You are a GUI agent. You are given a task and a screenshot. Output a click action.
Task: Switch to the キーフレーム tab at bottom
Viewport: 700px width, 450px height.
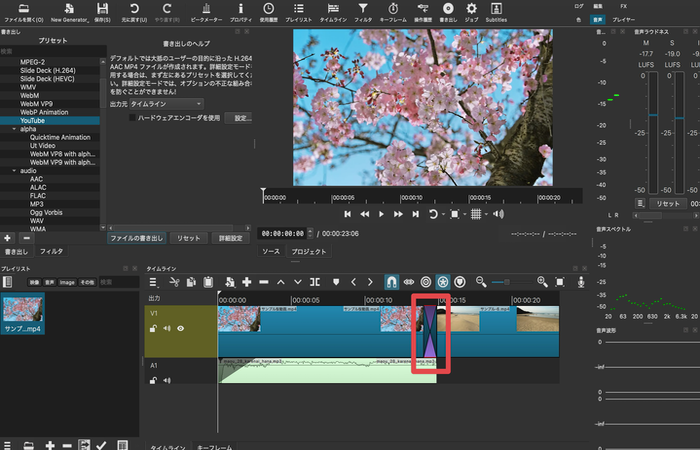pyautogui.click(x=215, y=446)
